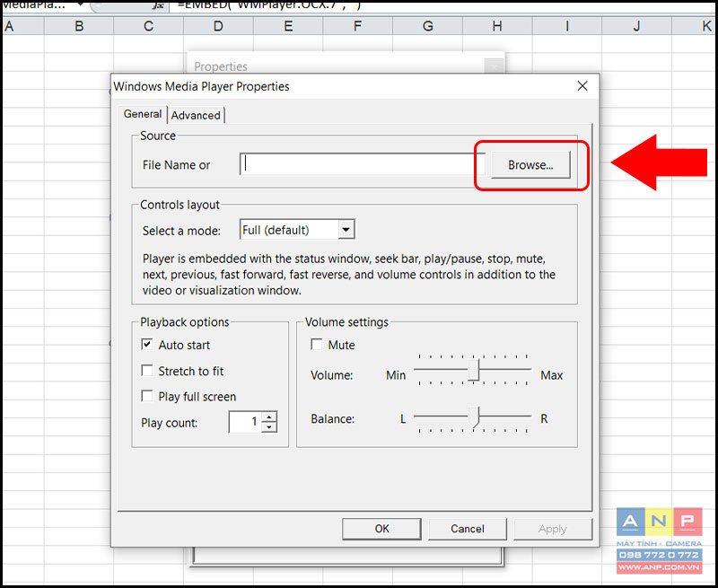Click the greyed Apply button
This screenshot has height=588, width=718.
(553, 529)
